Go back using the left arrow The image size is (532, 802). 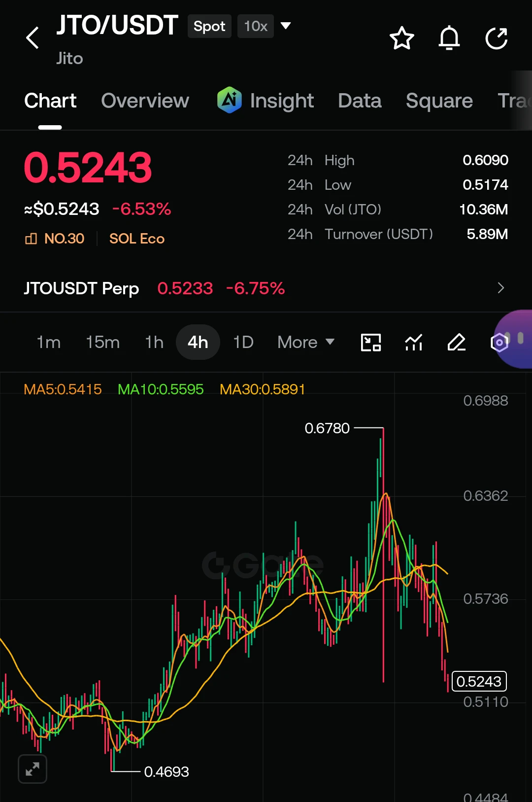click(33, 38)
